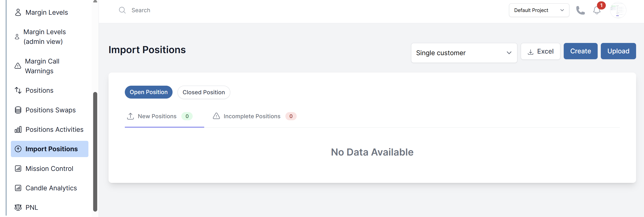
Task: Open the Single customer dropdown
Action: pyautogui.click(x=464, y=53)
